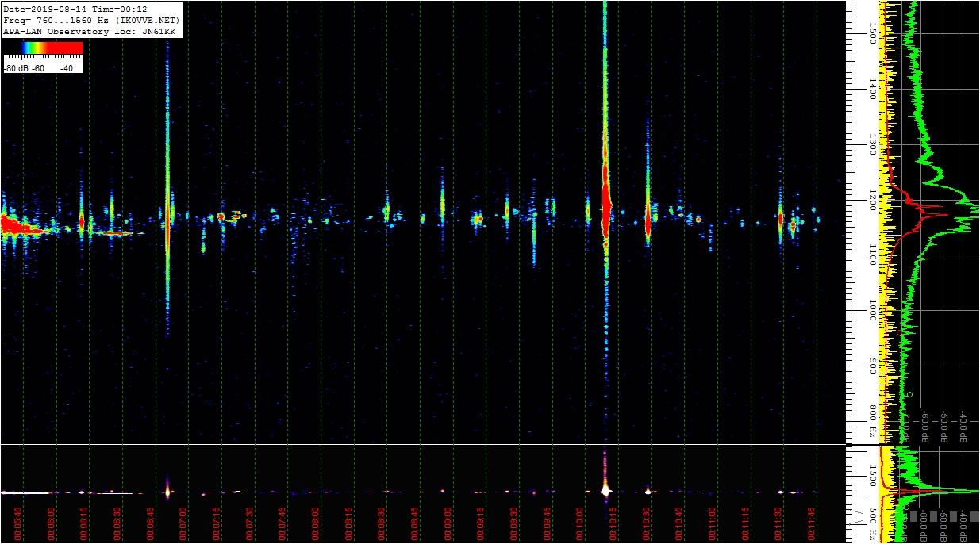Screen dimensions: 980x544
Task: Select the 00:07:15 time marker
Action: (x=217, y=524)
